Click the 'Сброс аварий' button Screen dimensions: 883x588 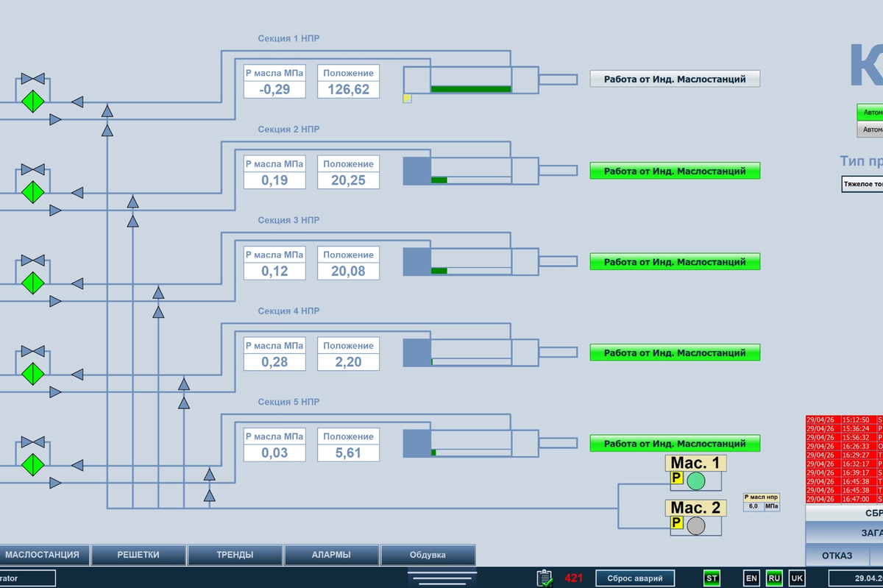tap(635, 578)
